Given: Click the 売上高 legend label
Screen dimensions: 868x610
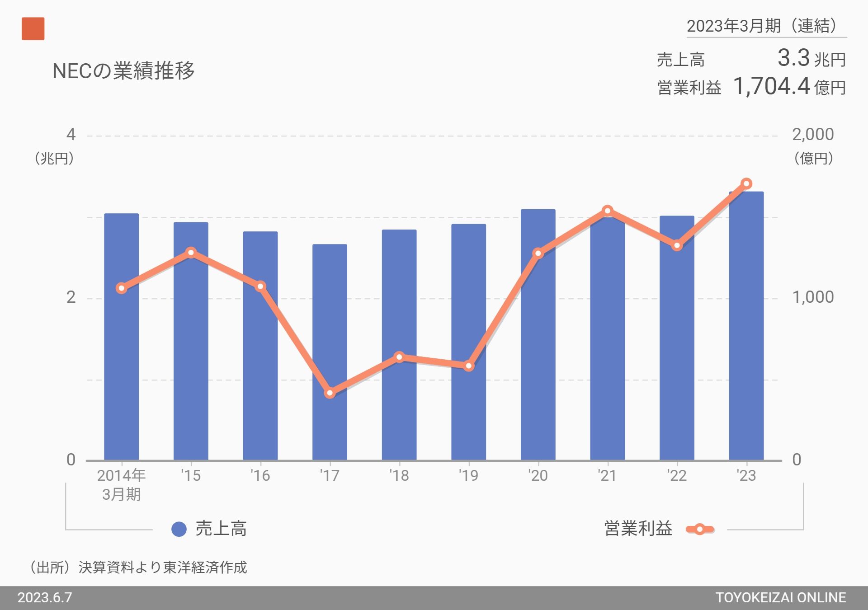Looking at the screenshot, I should [x=221, y=528].
